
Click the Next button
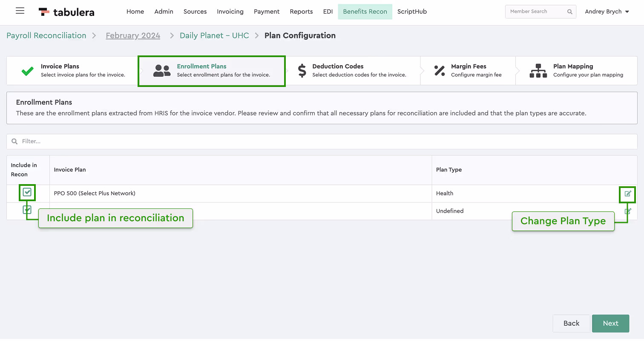pyautogui.click(x=610, y=324)
